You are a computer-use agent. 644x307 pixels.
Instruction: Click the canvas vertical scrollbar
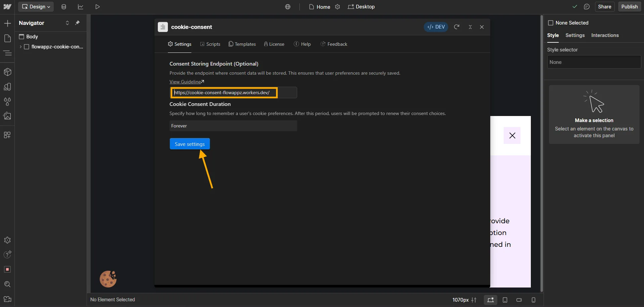tap(542, 154)
